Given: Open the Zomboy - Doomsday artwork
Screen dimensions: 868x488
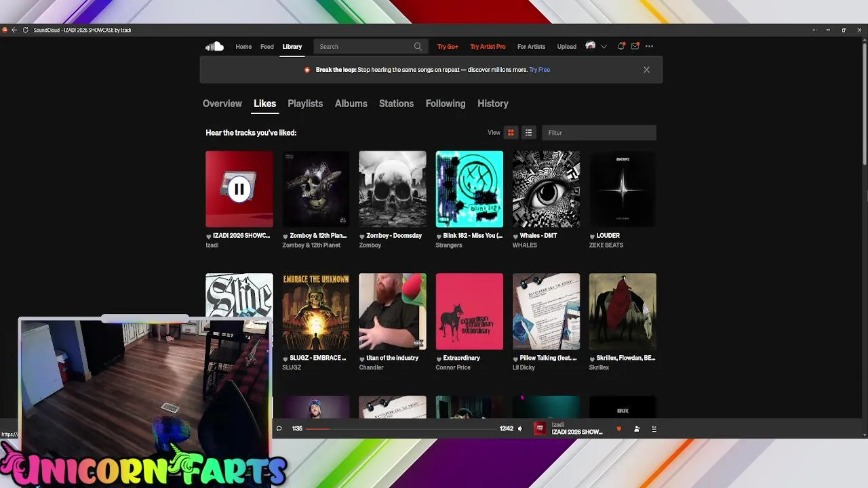Looking at the screenshot, I should pos(393,189).
